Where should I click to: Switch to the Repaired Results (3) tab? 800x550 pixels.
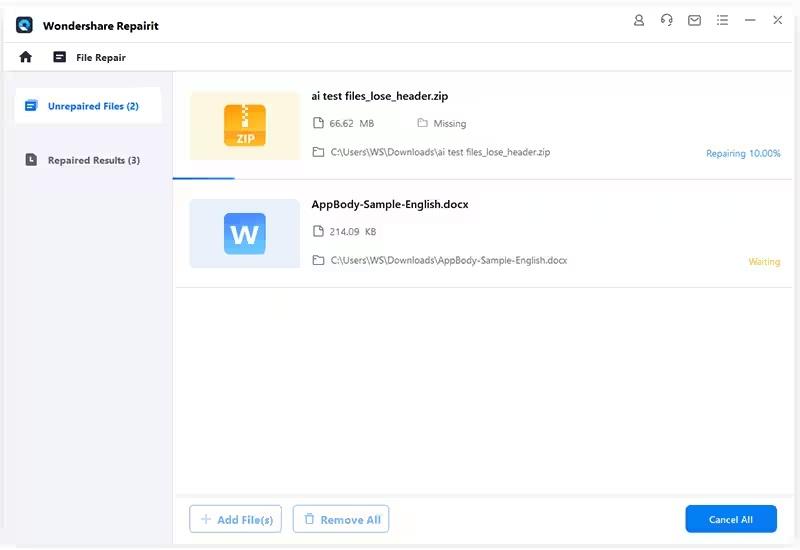click(x=88, y=160)
